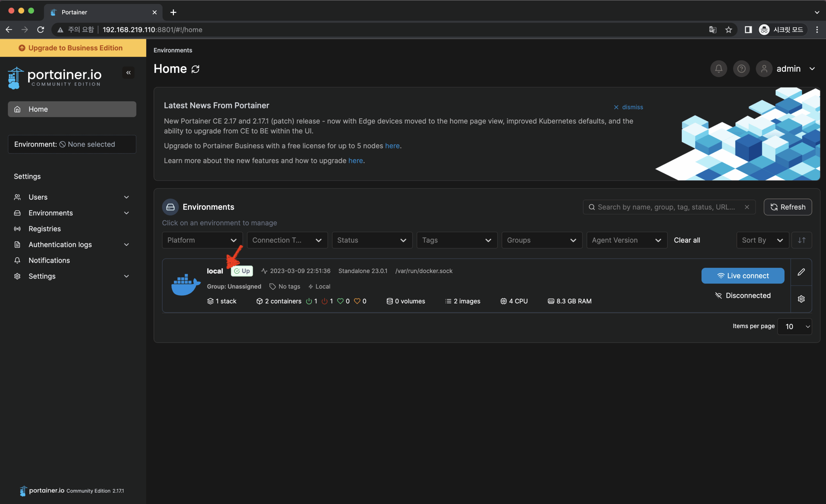The width and height of the screenshot is (826, 504).
Task: Open the browser tab list chevron
Action: click(817, 12)
